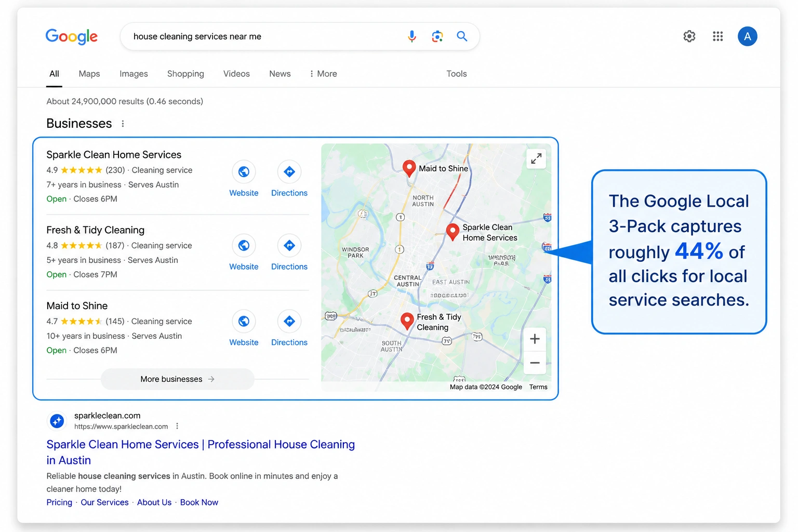Image resolution: width=798 pixels, height=532 pixels.
Task: Expand the map to fullscreen
Action: pyautogui.click(x=537, y=158)
